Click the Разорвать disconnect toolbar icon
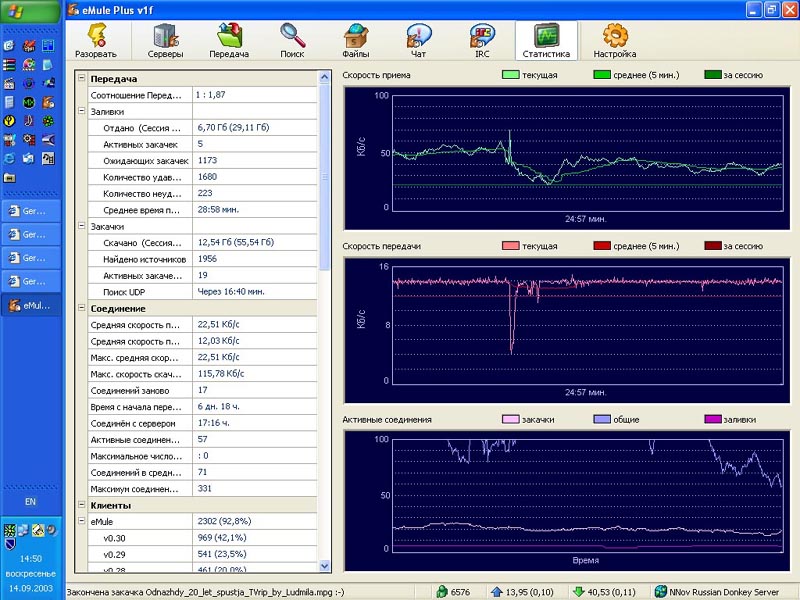Image resolution: width=800 pixels, height=600 pixels. pos(96,41)
